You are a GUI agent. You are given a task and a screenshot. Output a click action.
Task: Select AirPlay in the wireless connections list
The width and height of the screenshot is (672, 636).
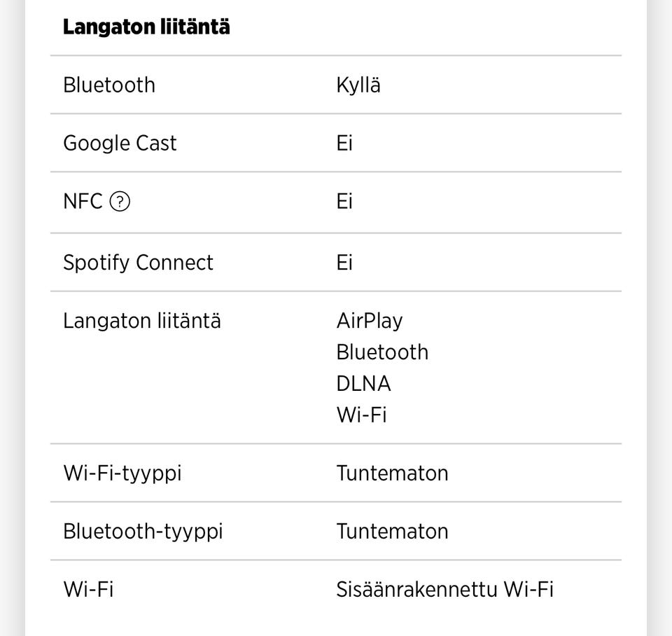pyautogui.click(x=370, y=321)
